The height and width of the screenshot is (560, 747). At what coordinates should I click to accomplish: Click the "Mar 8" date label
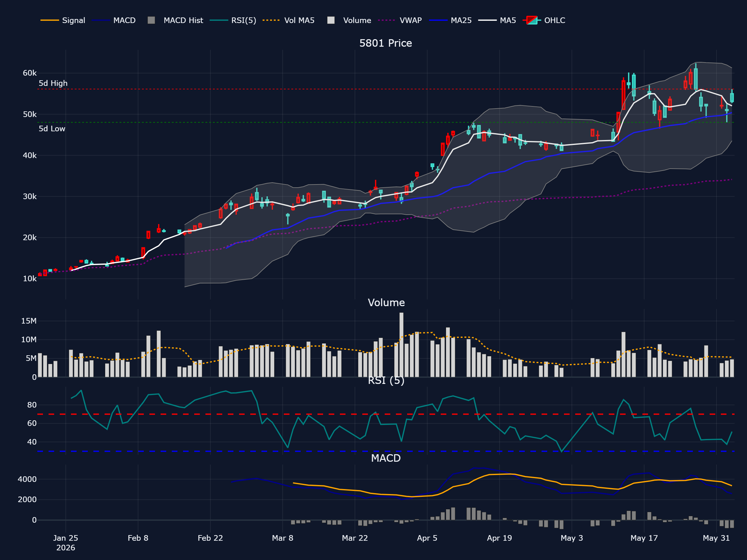pos(282,538)
